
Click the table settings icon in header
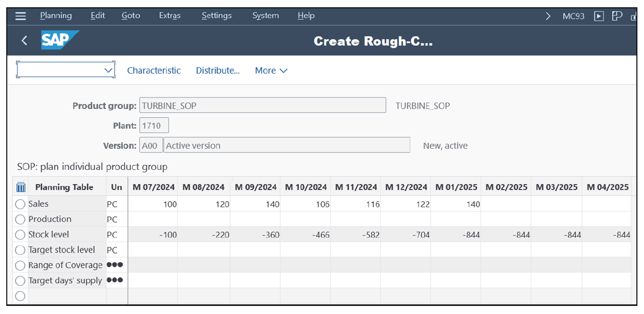[x=21, y=187]
